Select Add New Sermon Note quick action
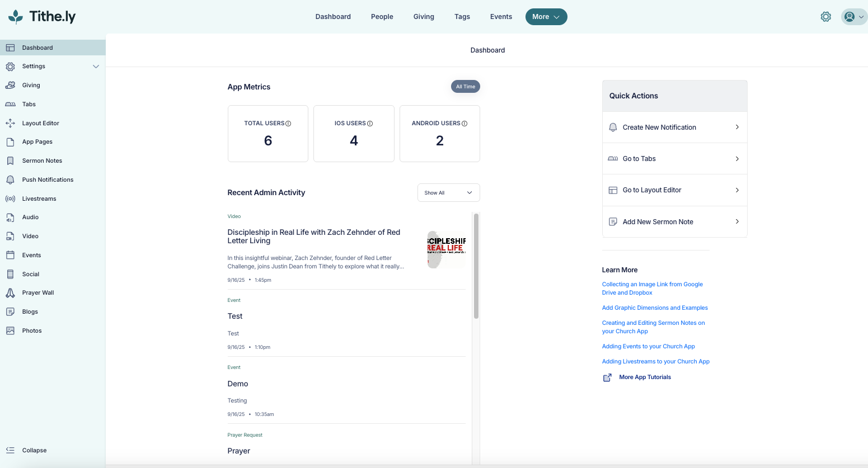This screenshot has width=868, height=468. pyautogui.click(x=674, y=222)
